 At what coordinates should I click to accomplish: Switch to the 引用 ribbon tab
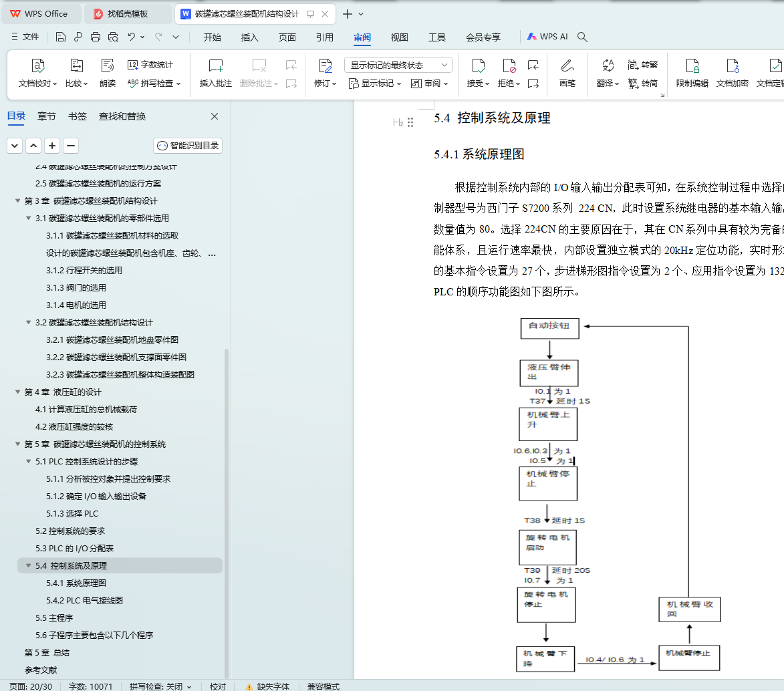tap(325, 37)
